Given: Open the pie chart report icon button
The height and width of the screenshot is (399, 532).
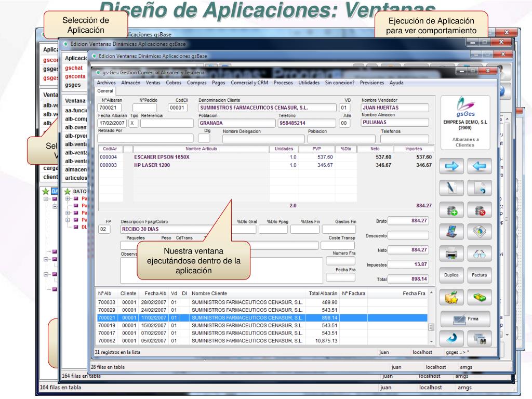Looking at the screenshot, I should (x=480, y=232).
